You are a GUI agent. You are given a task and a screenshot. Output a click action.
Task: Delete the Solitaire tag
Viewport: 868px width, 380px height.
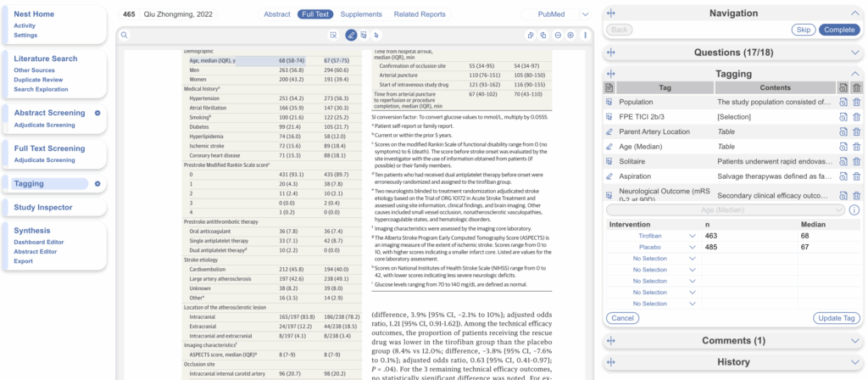[856, 160]
